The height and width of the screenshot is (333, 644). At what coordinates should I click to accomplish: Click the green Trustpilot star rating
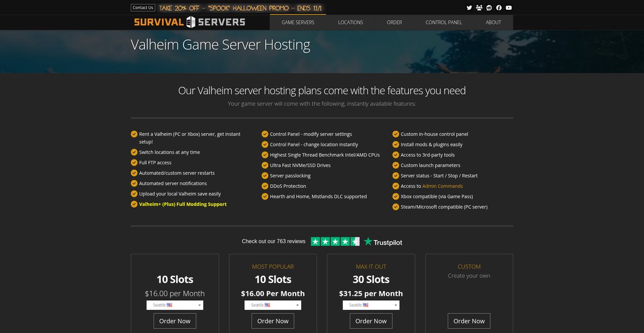click(335, 242)
